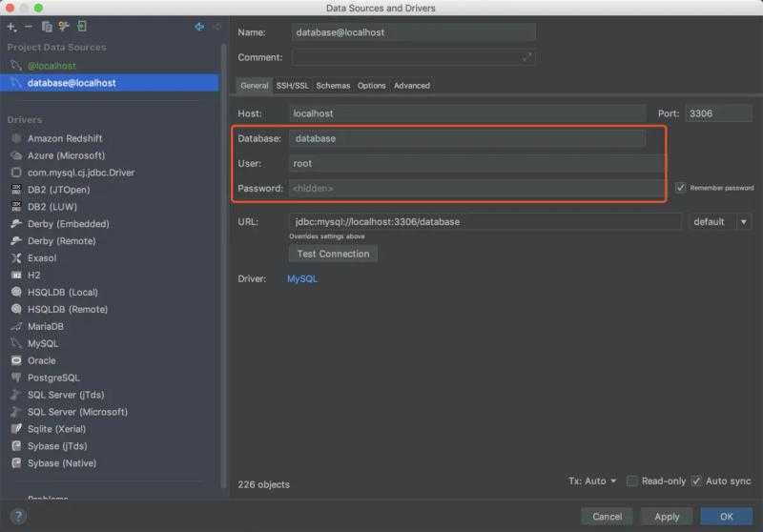This screenshot has width=763, height=532.
Task: Click the com.mysql.cj.jdbc.Driver icon
Action: click(16, 173)
